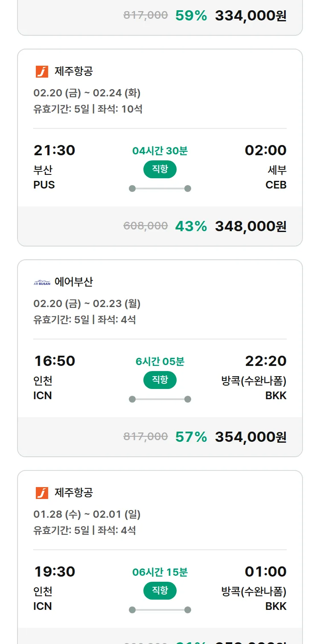The height and width of the screenshot is (644, 320).
Task: Select the 348,000원 Busan to Cebu fare
Action: pyautogui.click(x=250, y=226)
